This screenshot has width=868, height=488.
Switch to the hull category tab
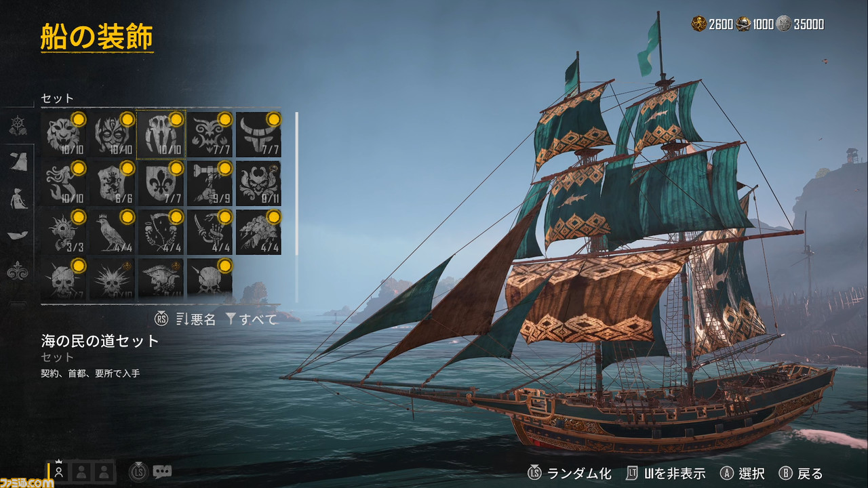point(17,235)
